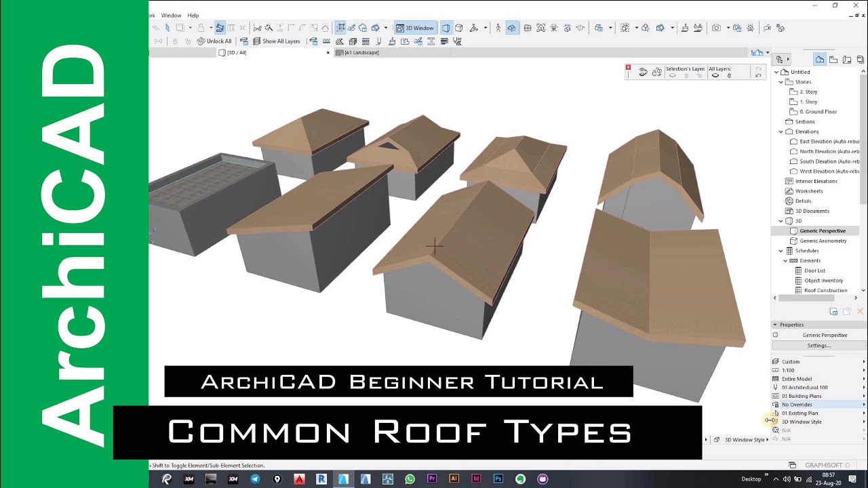The image size is (868, 488).
Task: Toggle All Layers visibility eye icon
Action: (x=715, y=75)
